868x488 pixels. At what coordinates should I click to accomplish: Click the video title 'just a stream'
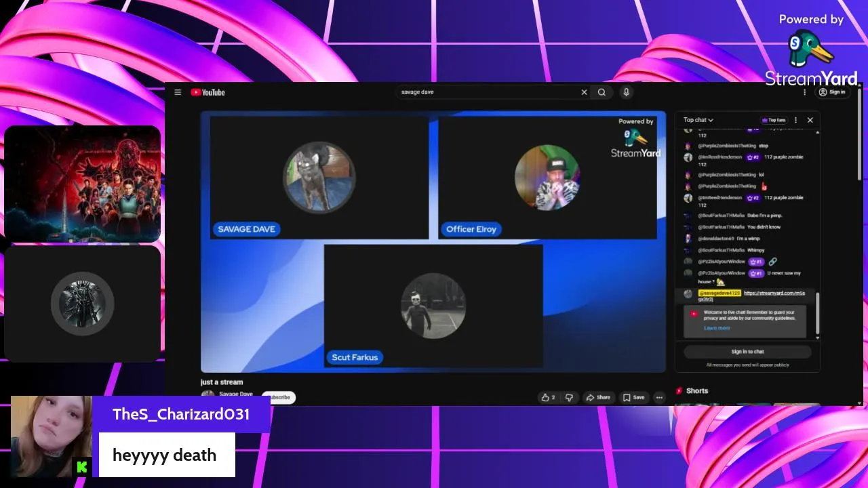pyautogui.click(x=222, y=382)
